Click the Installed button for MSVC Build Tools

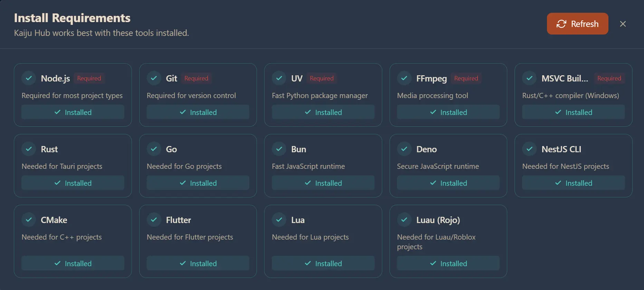click(x=574, y=112)
